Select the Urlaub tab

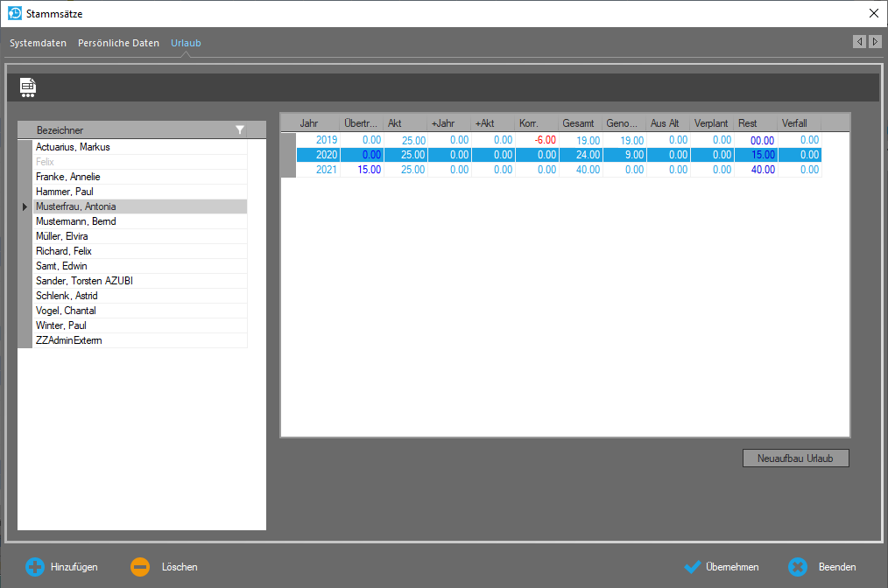pyautogui.click(x=186, y=43)
